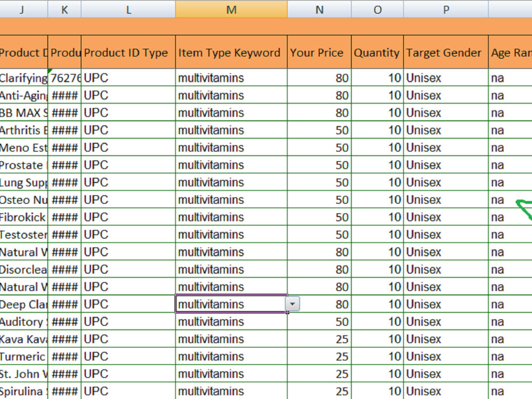The image size is (532, 399).
Task: Click the selected multivitamins cell in the Deep Cla row
Action: tap(231, 304)
